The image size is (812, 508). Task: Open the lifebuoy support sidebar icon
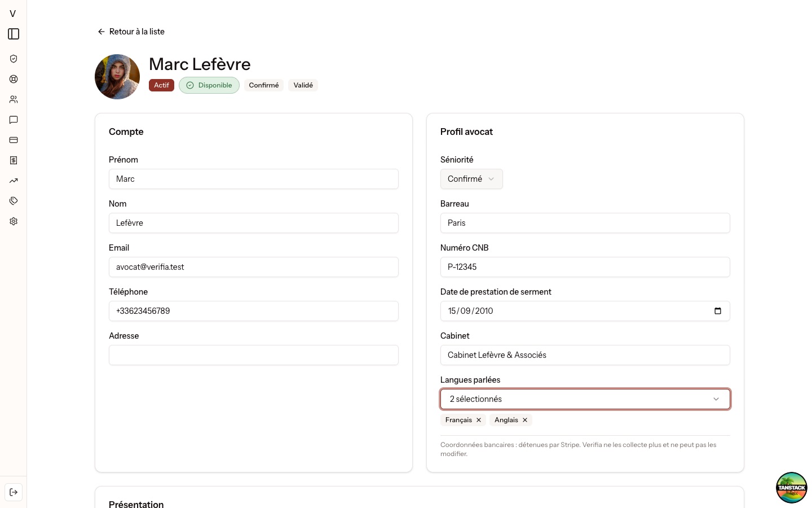(14, 79)
